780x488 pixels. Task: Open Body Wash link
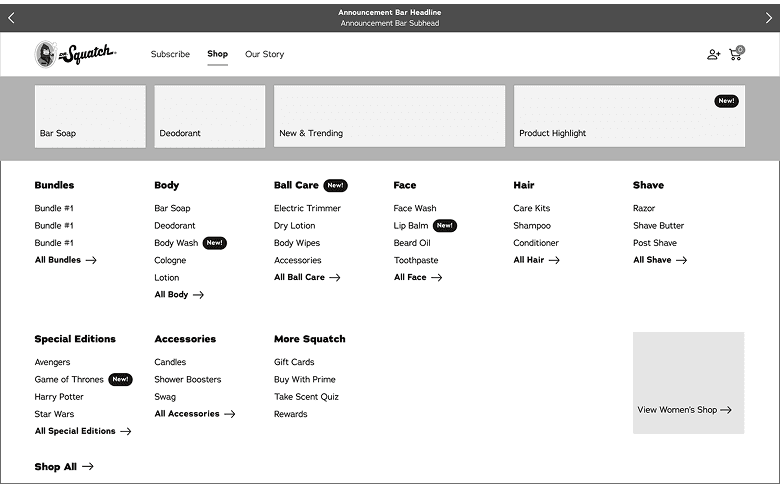pyautogui.click(x=176, y=243)
